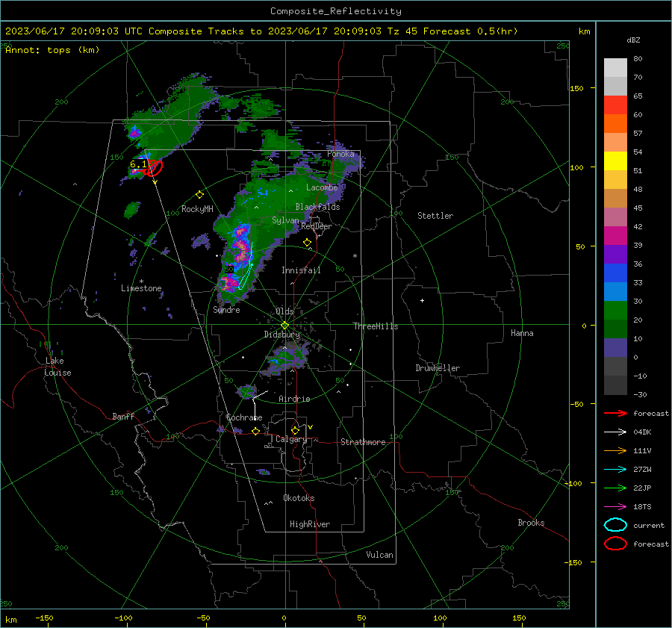Click the yellow diamond marker below RedDeer
Image resolution: width=672 pixels, height=628 pixels.
(307, 243)
